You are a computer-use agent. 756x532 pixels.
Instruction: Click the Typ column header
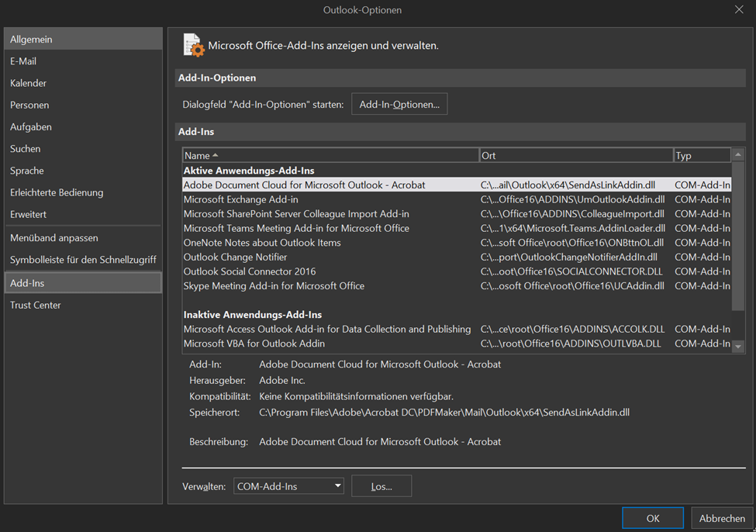point(700,156)
